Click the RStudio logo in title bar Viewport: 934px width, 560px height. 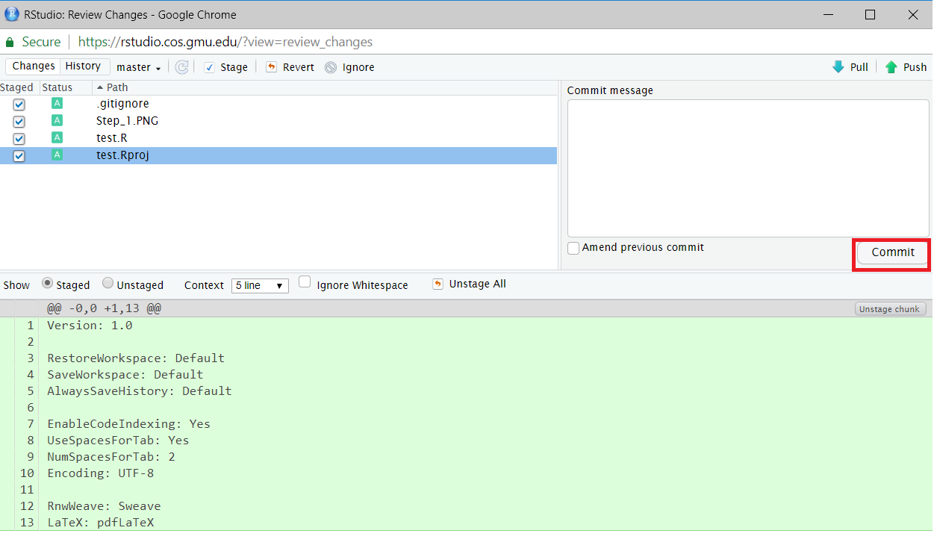pyautogui.click(x=11, y=13)
